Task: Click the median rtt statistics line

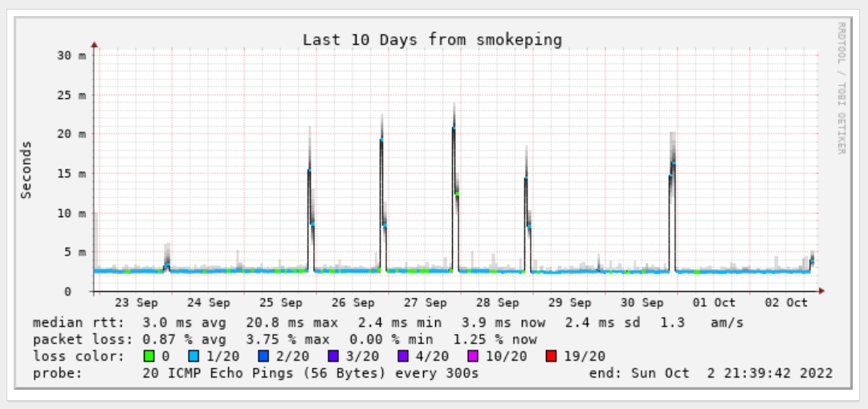Action: pyautogui.click(x=388, y=322)
